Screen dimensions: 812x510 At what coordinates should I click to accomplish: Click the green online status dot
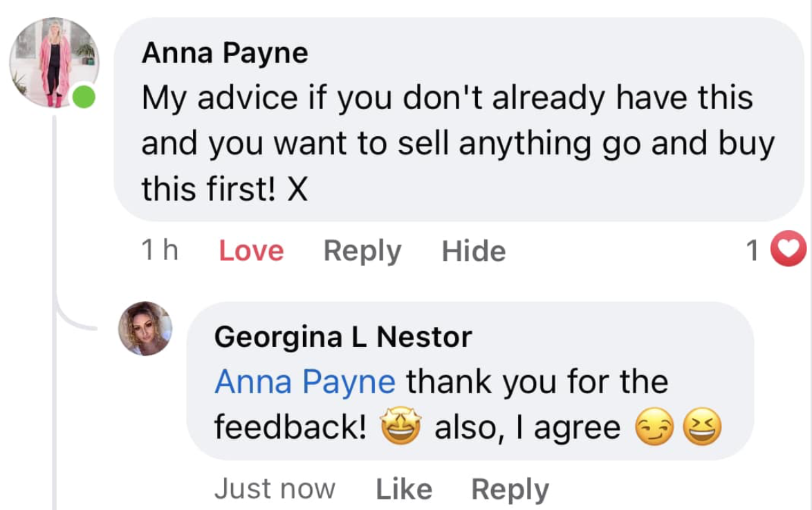(x=84, y=97)
